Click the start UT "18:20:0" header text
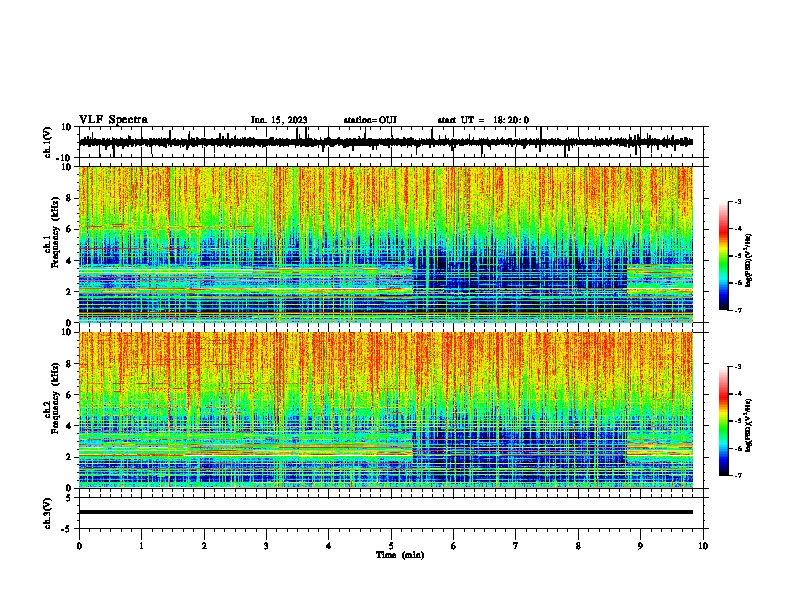Viewport: 792px width, 612px height. point(511,120)
